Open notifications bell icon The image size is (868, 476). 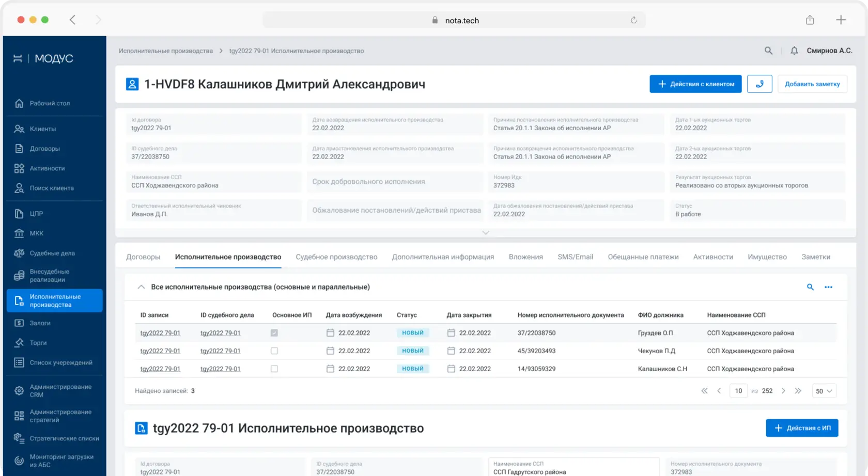coord(794,51)
